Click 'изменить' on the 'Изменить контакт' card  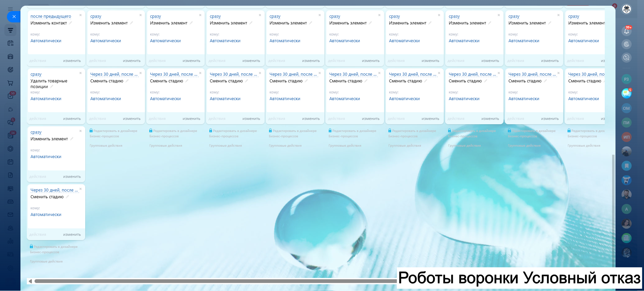pos(72,61)
